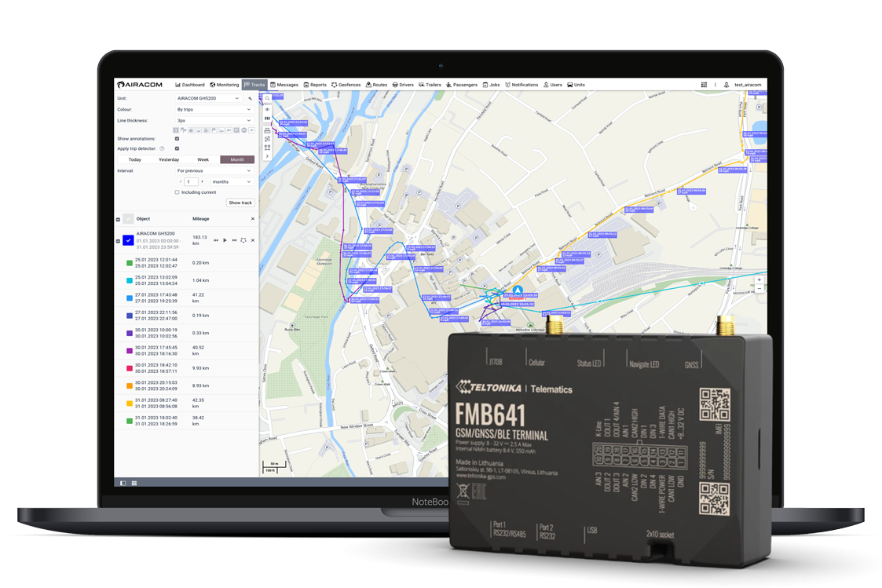Open the apps grid icon in header
Viewport: 882px width, 588px height.
(704, 85)
